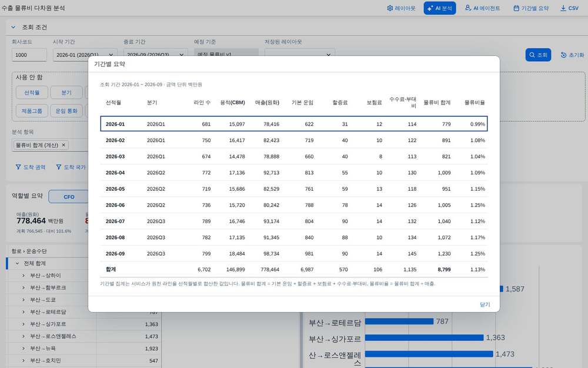The image size is (588, 368).
Task: Open the AI 에이전트 person icon
Action: tap(482, 8)
